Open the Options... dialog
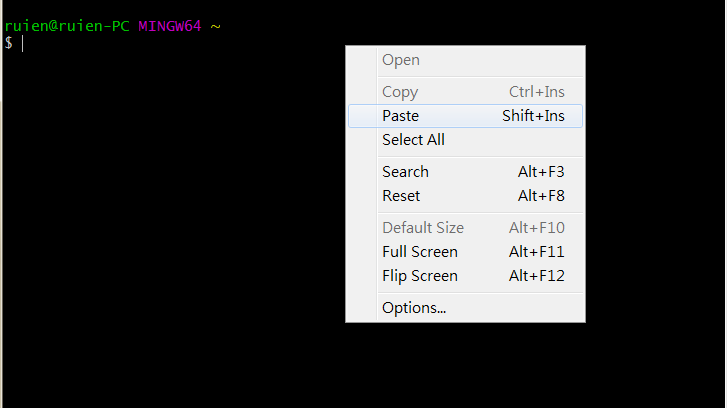This screenshot has height=408, width=727. (x=414, y=308)
